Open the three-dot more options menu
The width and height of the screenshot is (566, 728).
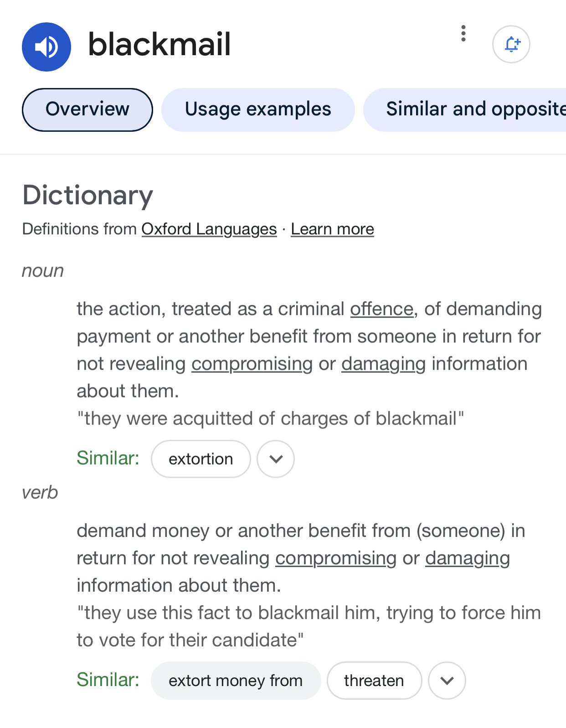(463, 34)
